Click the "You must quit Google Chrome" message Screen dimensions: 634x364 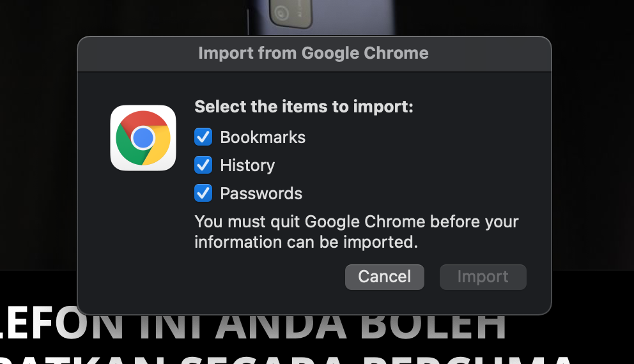coord(356,222)
